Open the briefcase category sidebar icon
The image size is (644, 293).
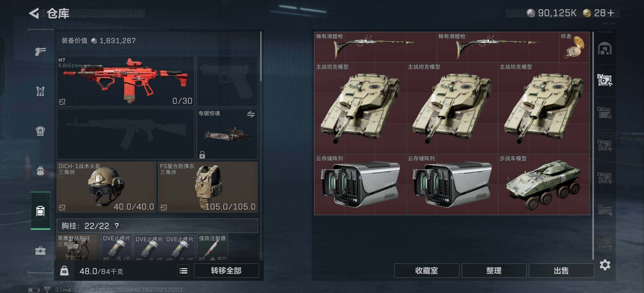(40, 250)
